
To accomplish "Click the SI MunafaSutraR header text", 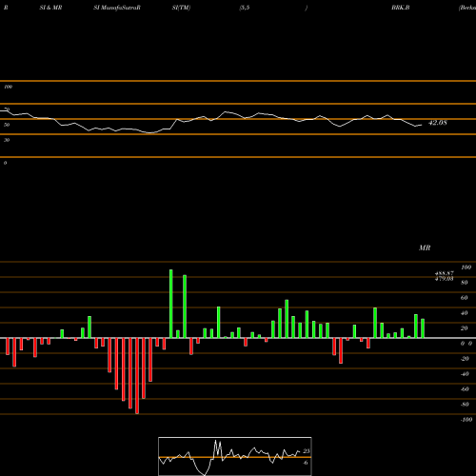I will (x=117, y=8).
